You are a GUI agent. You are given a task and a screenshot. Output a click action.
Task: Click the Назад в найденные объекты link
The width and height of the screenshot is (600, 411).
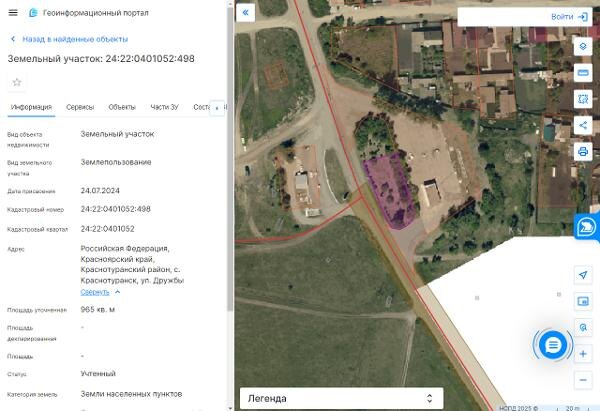(75, 39)
